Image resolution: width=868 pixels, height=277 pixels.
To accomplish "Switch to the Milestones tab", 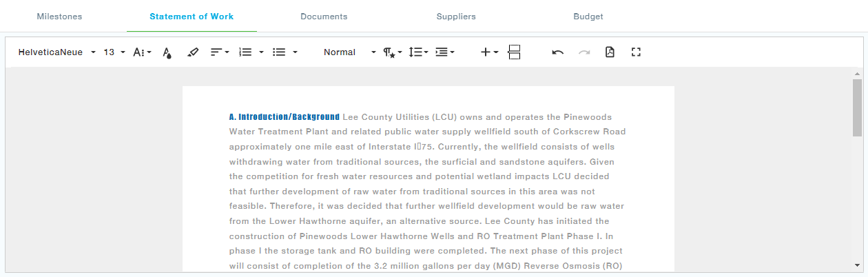I will [x=59, y=17].
